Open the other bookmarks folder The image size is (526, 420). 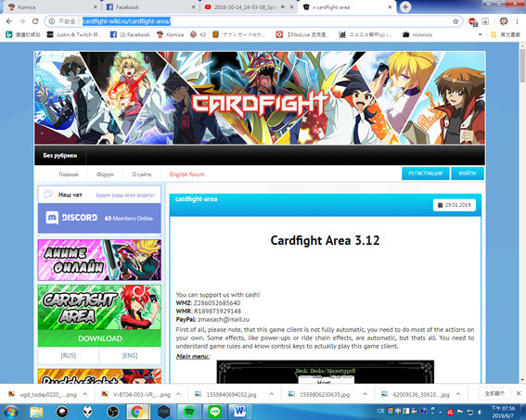click(506, 34)
